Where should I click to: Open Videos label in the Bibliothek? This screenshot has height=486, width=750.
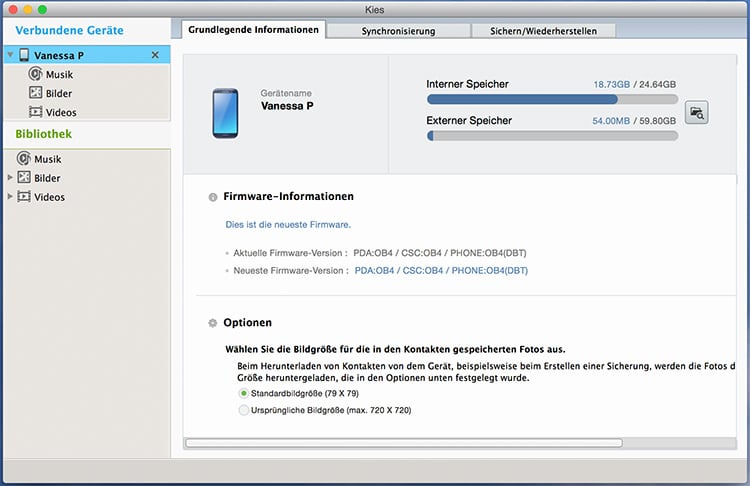(x=49, y=197)
